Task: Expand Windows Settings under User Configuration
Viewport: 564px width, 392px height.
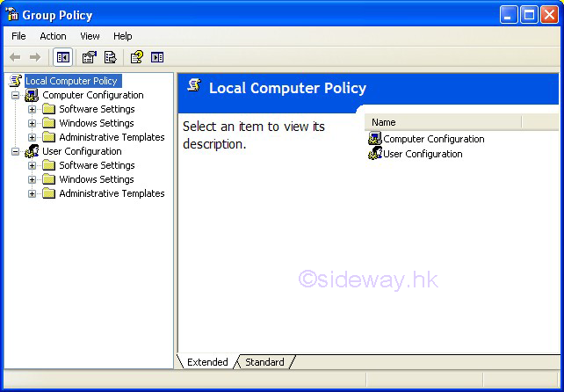Action: tap(33, 179)
